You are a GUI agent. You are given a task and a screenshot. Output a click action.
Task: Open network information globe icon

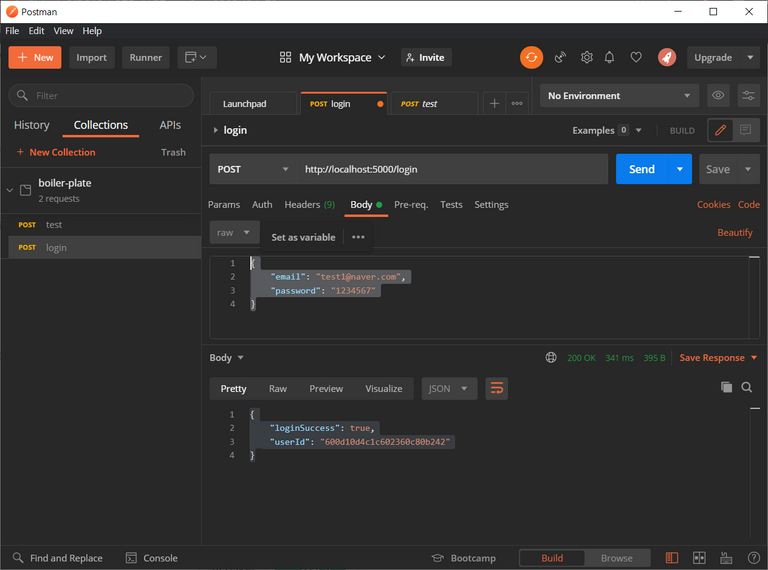(551, 358)
